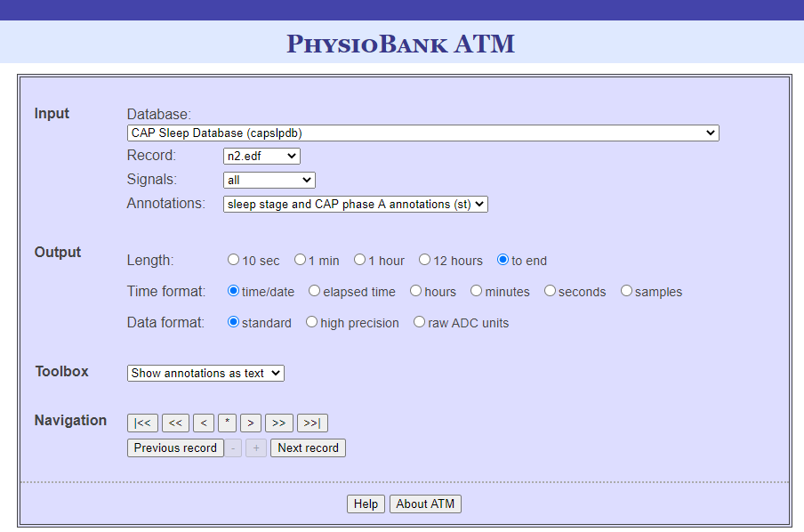Open the Signals dropdown set to all
The height and width of the screenshot is (532, 804).
click(269, 180)
